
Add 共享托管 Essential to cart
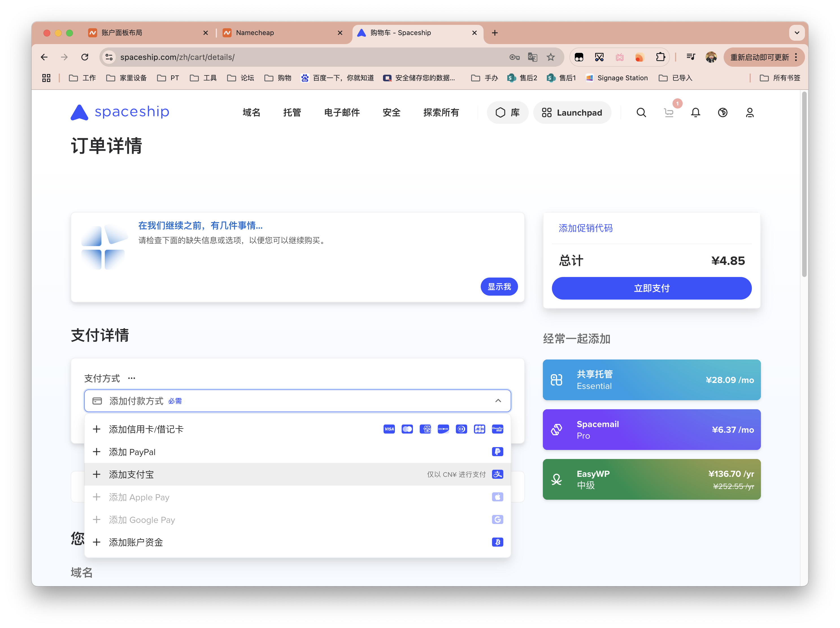point(651,380)
